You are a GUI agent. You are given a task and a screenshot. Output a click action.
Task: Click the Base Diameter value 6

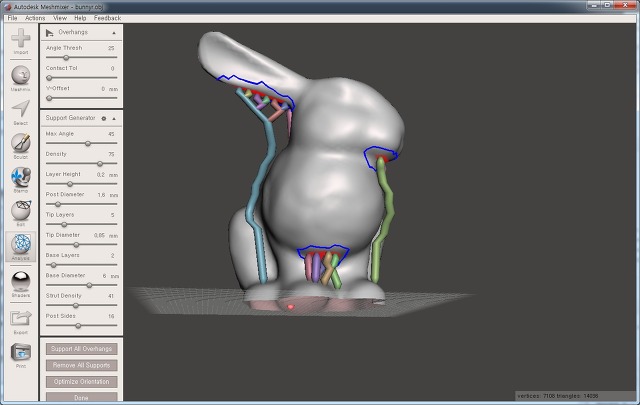104,276
